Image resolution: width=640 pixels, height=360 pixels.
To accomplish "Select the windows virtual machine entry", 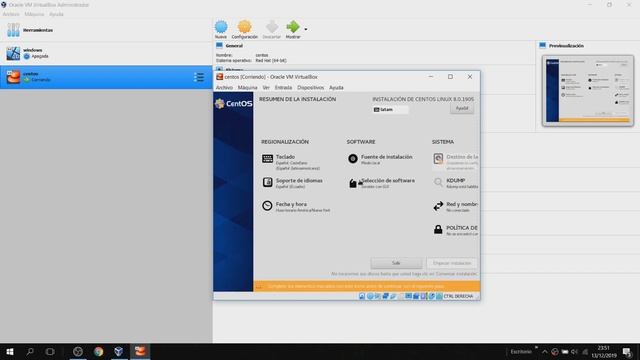I will [106, 53].
